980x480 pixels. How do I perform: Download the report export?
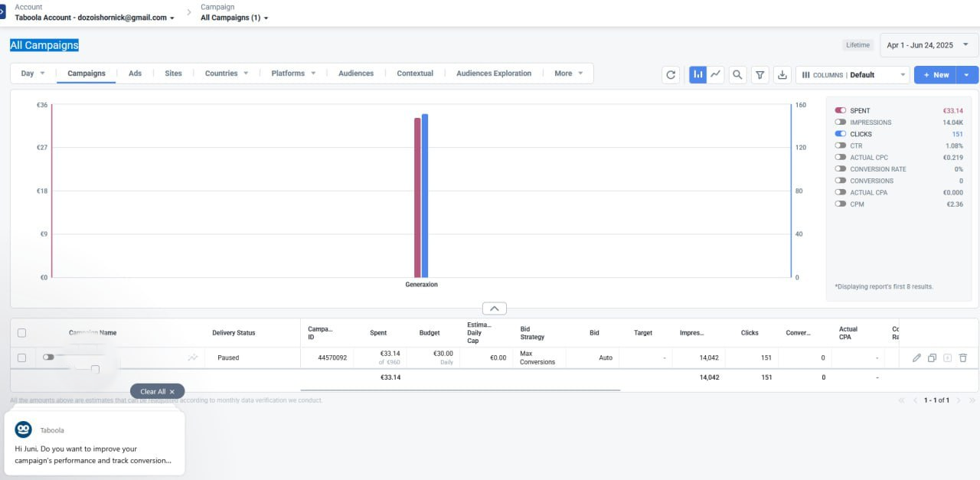coord(782,74)
